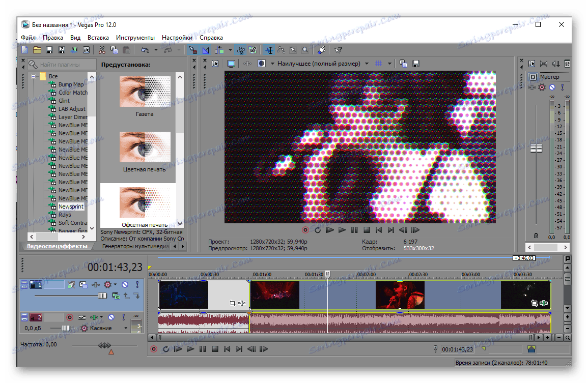Click the Pause button under the video preview

[x=354, y=230]
